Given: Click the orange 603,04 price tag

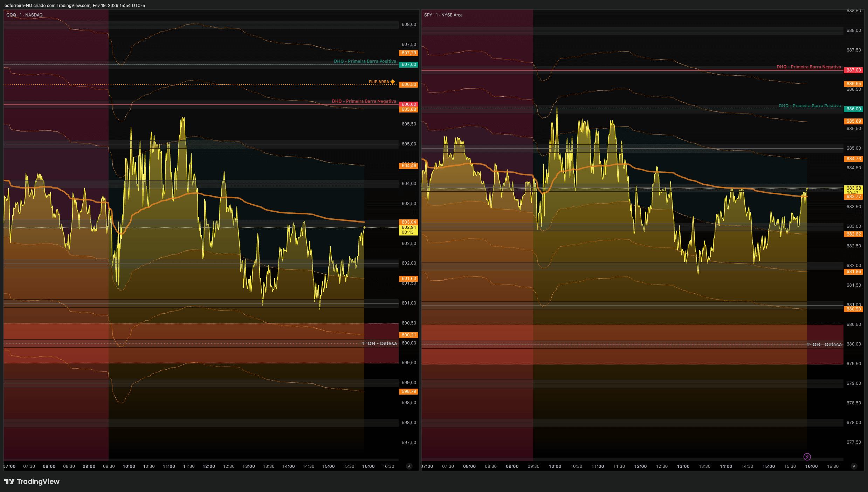Looking at the screenshot, I should click(x=409, y=222).
